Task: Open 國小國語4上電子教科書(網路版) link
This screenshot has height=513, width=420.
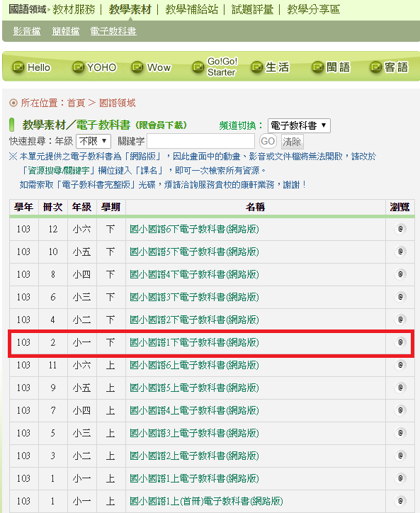Action: tap(194, 410)
